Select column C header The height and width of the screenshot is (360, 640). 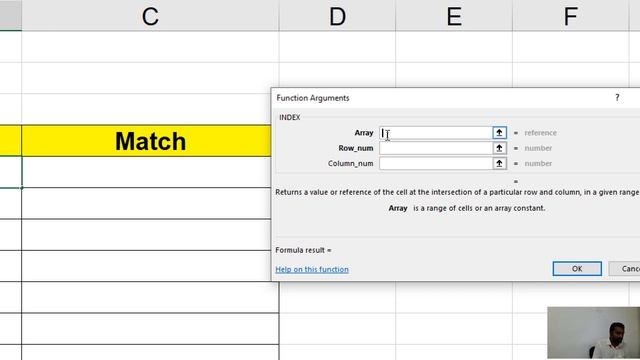150,16
